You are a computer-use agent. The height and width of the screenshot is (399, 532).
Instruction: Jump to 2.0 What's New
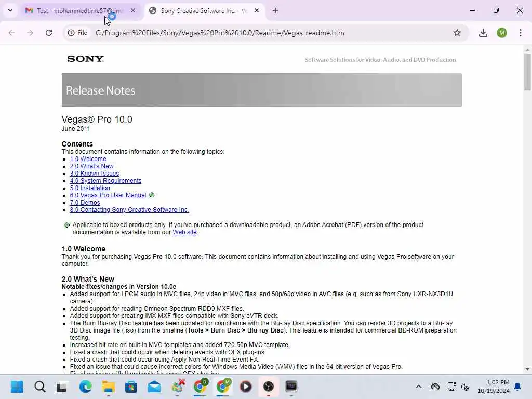(91, 166)
